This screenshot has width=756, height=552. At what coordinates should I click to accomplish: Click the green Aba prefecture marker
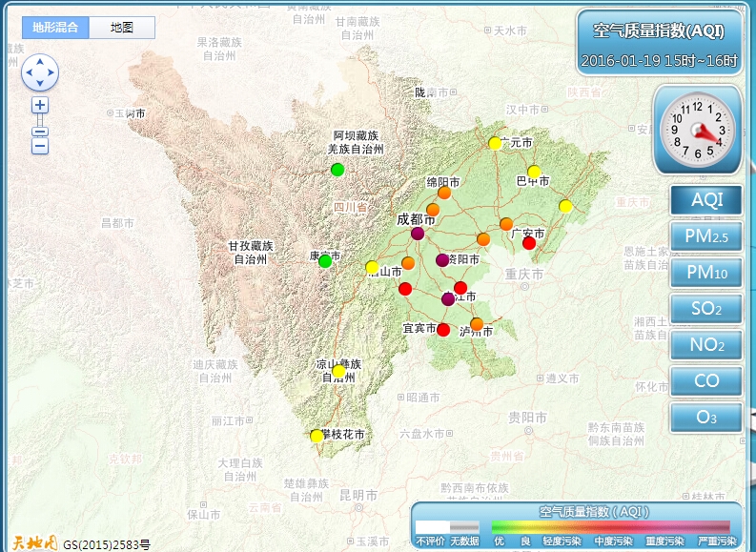pos(337,170)
